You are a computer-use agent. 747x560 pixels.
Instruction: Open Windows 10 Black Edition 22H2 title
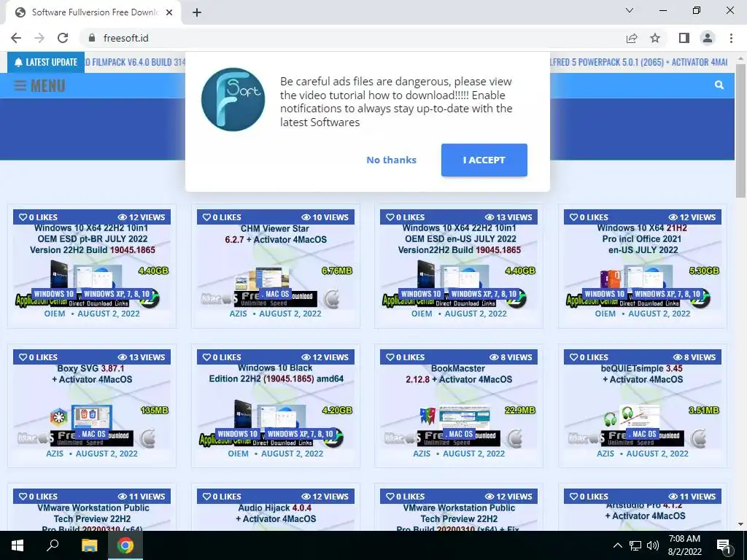(276, 373)
